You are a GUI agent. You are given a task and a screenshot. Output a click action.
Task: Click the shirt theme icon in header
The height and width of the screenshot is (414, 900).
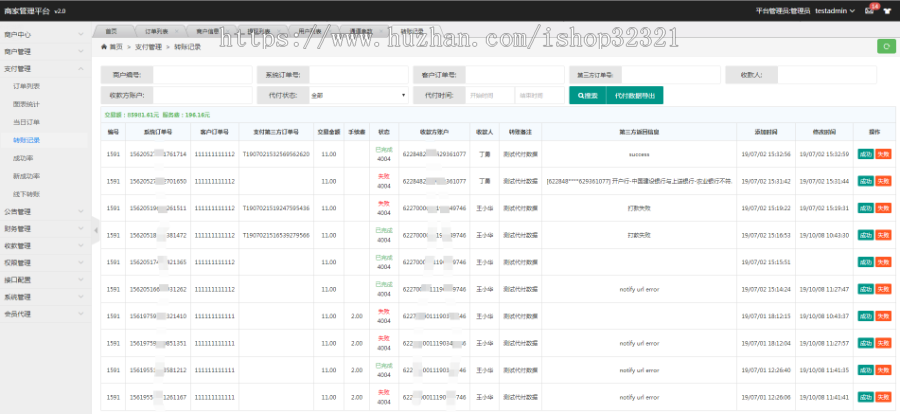pos(887,10)
